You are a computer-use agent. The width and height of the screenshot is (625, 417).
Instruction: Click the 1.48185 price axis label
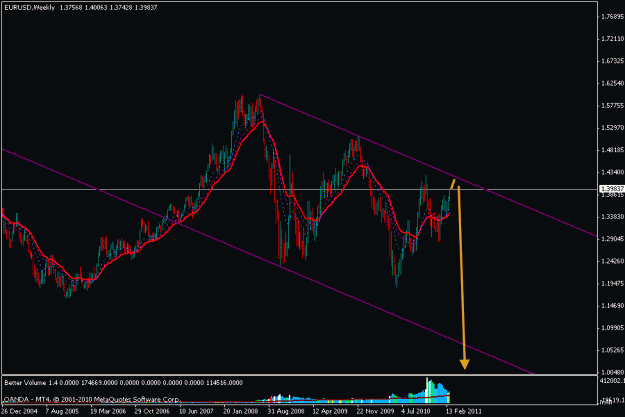(613, 150)
